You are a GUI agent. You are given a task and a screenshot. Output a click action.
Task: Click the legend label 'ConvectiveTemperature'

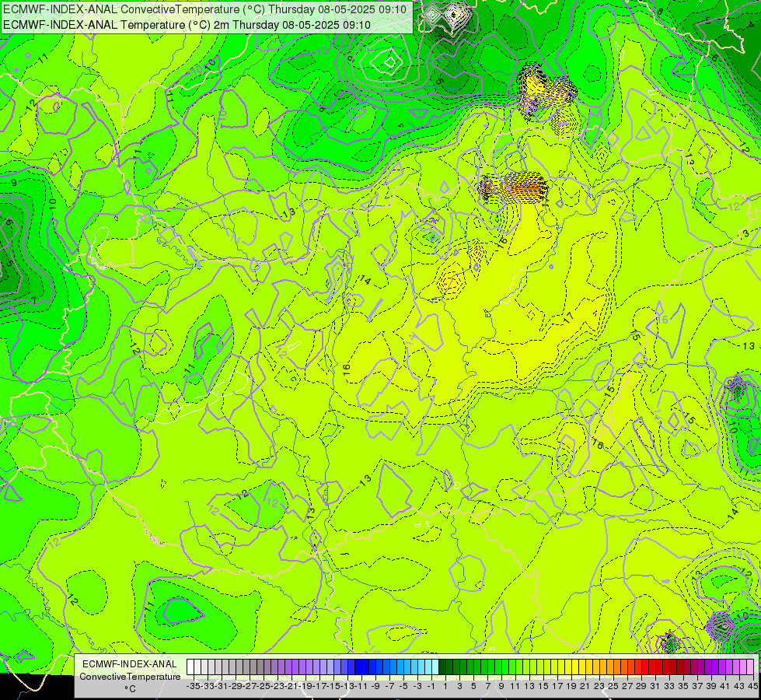(x=130, y=676)
